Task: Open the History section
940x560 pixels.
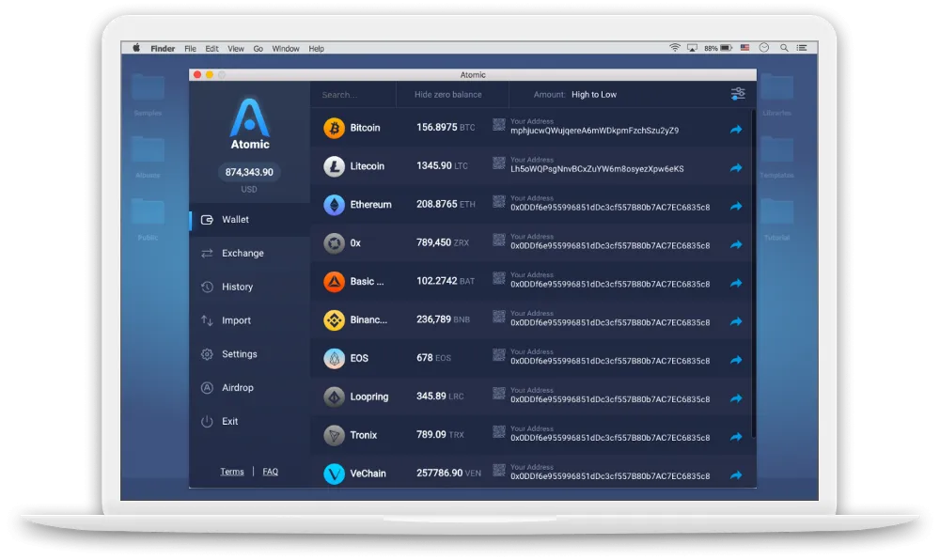Action: [249, 287]
